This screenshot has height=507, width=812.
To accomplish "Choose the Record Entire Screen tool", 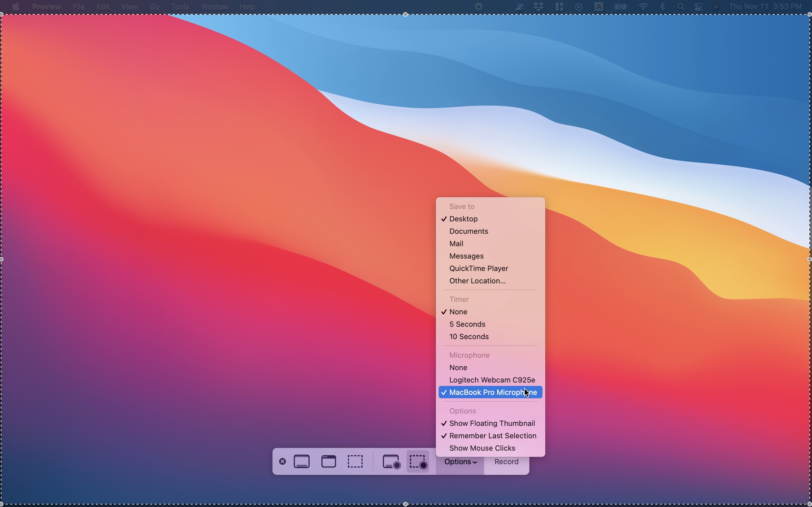I will pos(390,461).
